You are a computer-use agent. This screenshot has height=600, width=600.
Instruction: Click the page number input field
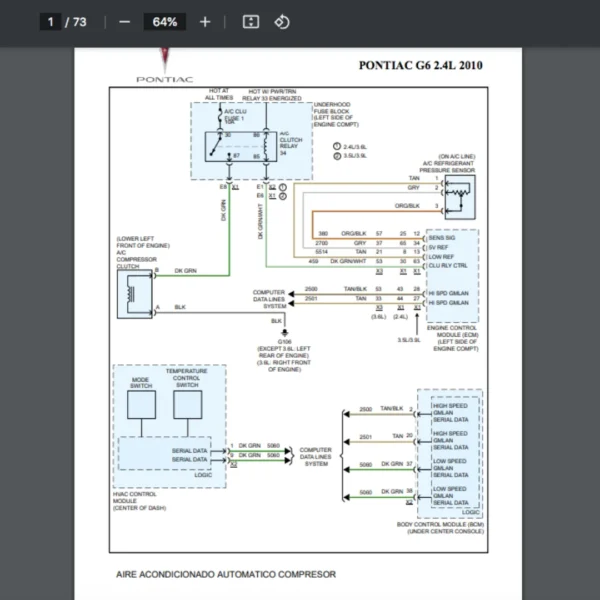49,22
